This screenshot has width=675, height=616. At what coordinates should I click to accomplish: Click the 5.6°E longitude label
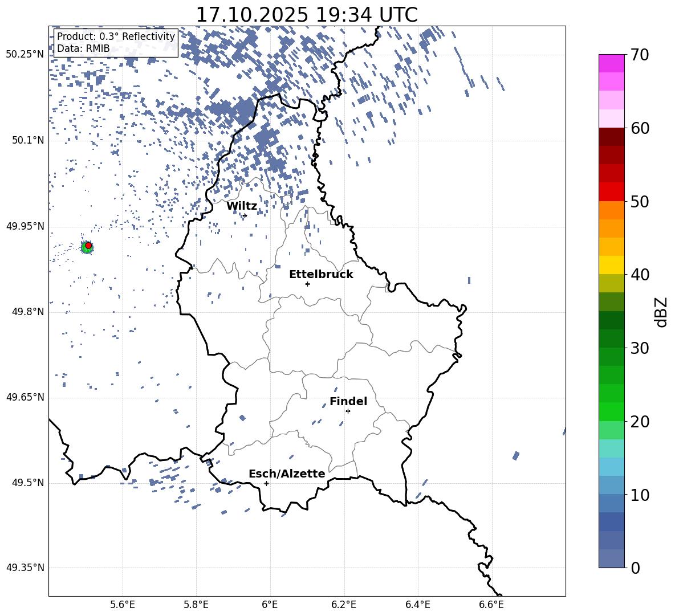[123, 605]
